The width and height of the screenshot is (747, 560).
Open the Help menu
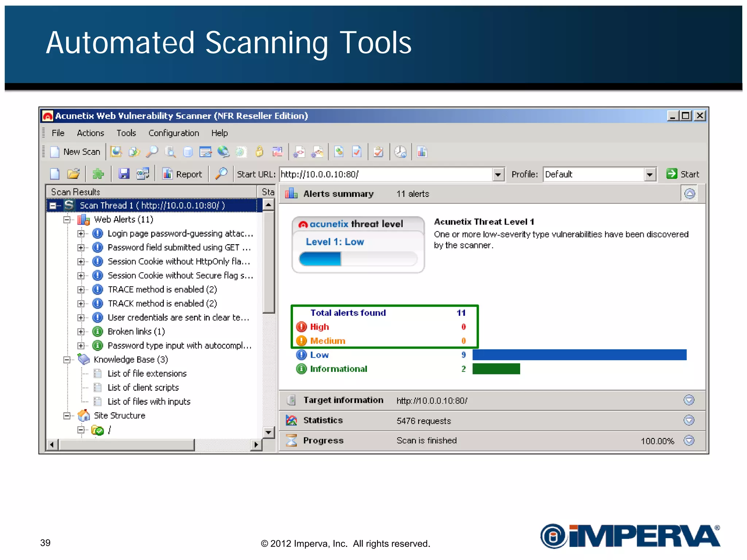220,133
